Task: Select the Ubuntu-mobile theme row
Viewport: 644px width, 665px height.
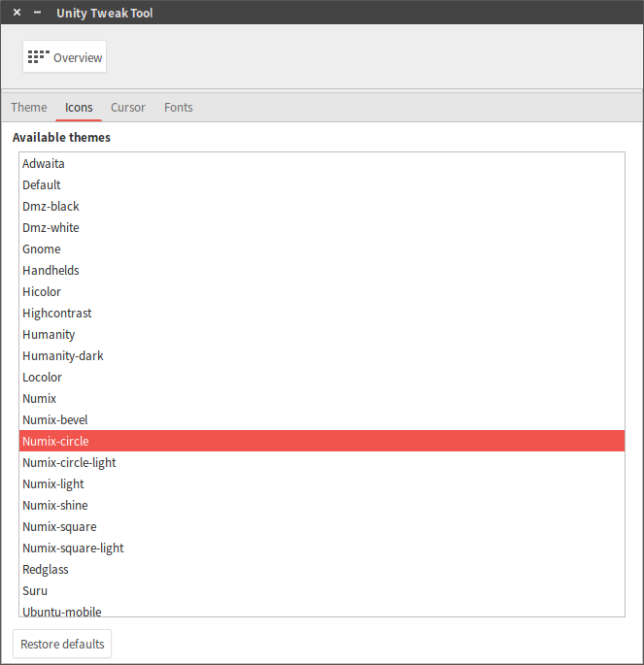Action: (x=322, y=609)
